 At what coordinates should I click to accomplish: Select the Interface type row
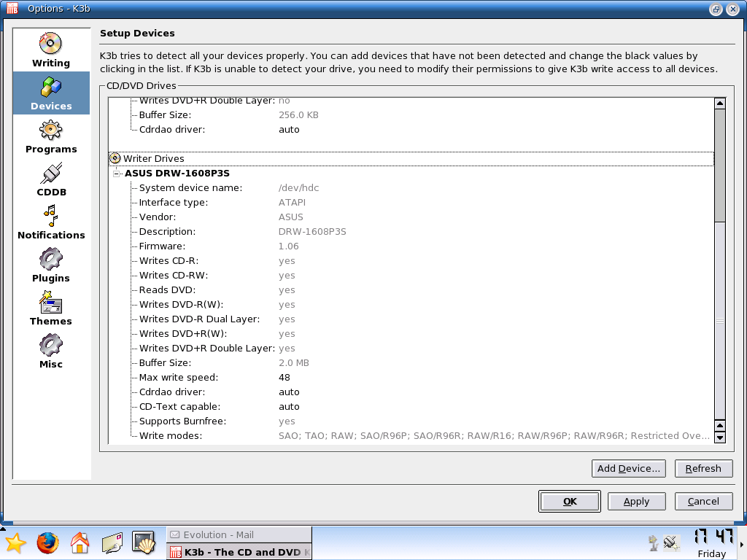coord(411,203)
